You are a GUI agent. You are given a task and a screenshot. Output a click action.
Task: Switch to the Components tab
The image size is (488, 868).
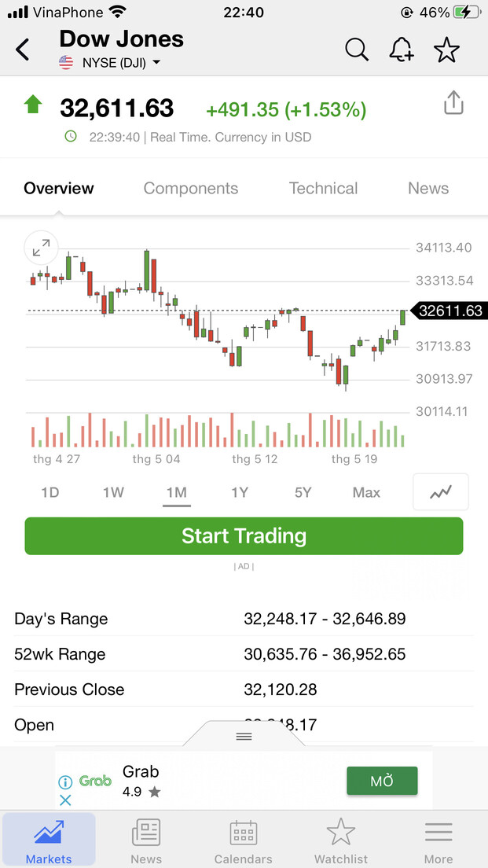click(191, 189)
